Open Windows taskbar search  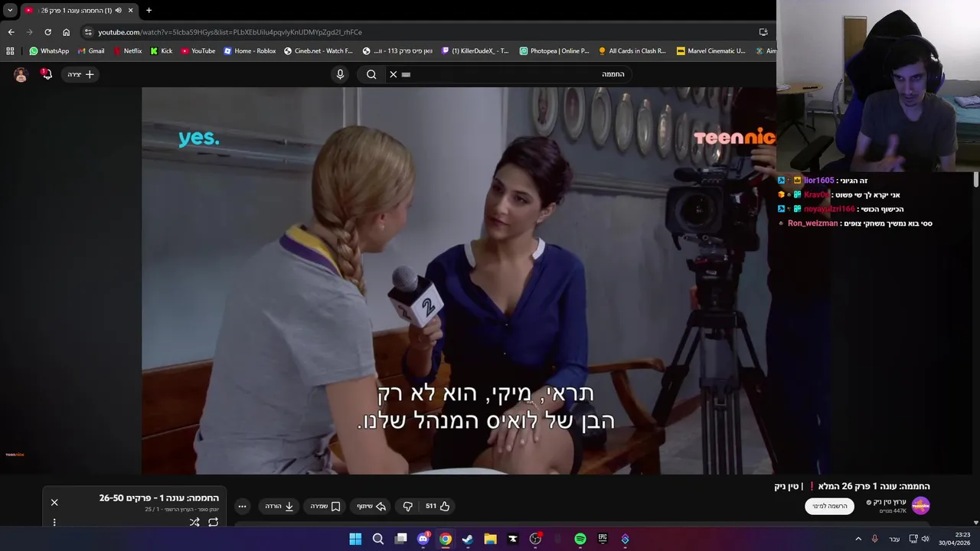click(x=377, y=539)
